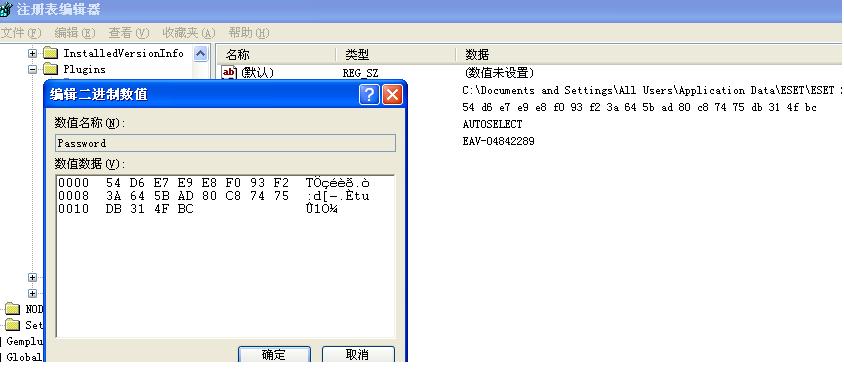Select the Plugins key label
This screenshot has height=381, width=844.
point(85,69)
